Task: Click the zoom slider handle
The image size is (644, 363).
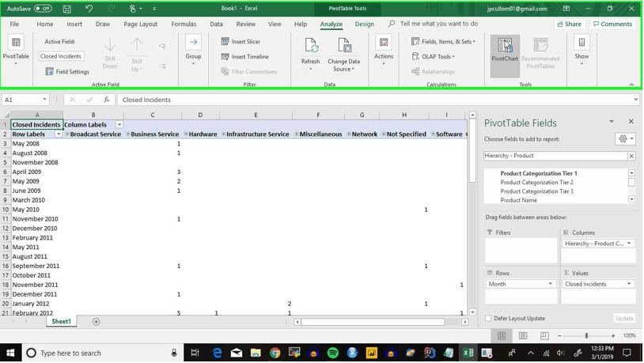Action: tap(586, 336)
